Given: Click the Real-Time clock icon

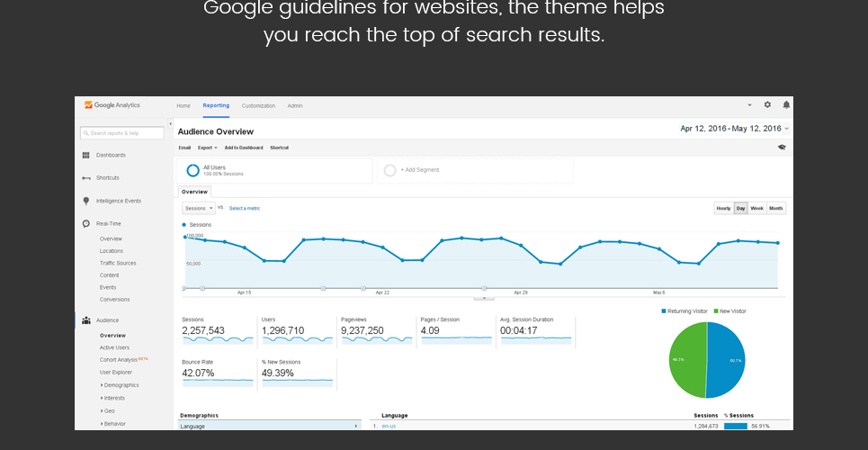Looking at the screenshot, I should 85,224.
